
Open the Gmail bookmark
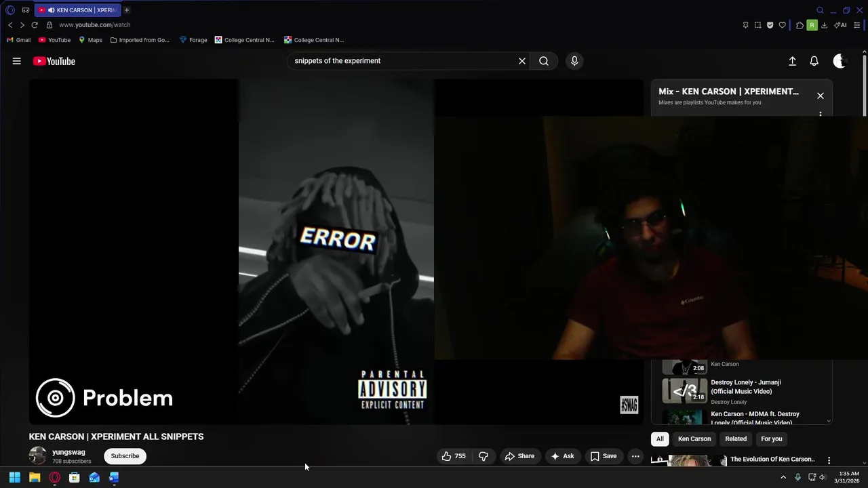[x=18, y=40]
